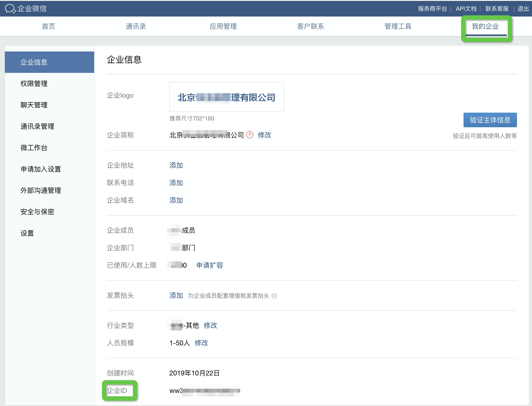Switch to the 管理工具 tab
Image resolution: width=532 pixels, height=406 pixels.
(398, 26)
